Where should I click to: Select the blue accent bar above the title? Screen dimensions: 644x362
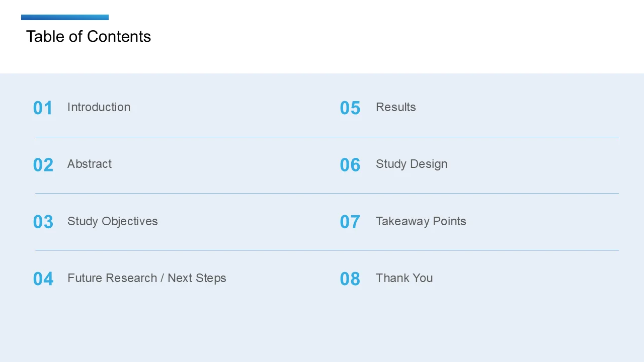click(x=65, y=17)
